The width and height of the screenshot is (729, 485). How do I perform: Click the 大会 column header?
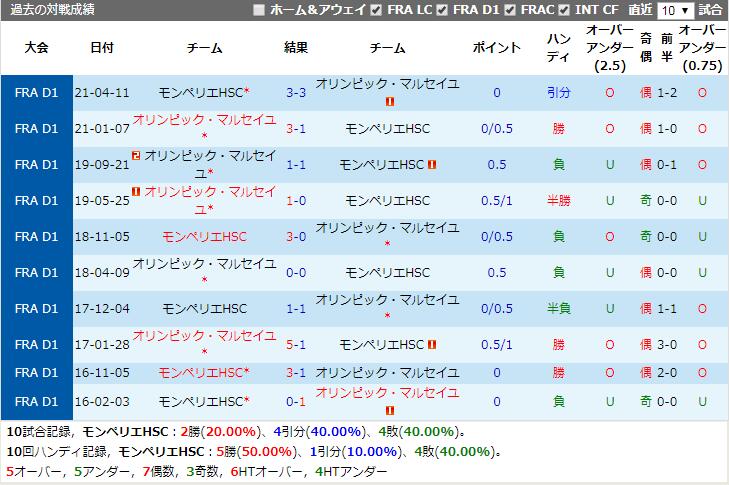(36, 47)
